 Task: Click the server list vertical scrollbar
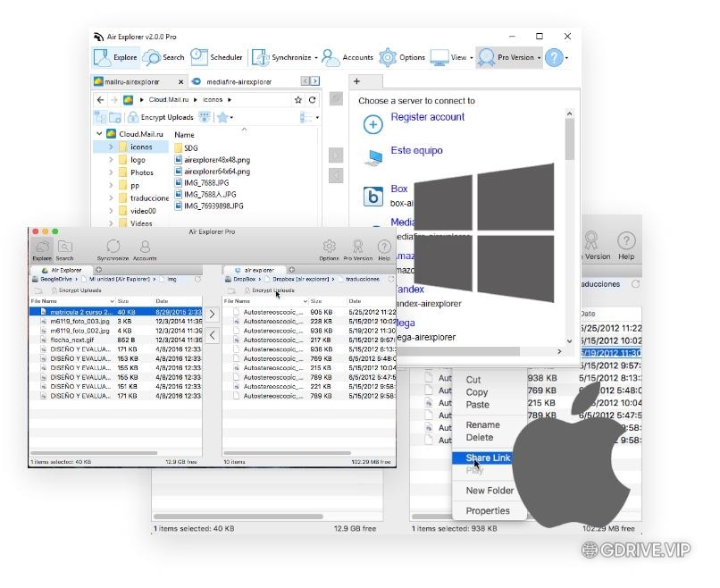click(569, 139)
